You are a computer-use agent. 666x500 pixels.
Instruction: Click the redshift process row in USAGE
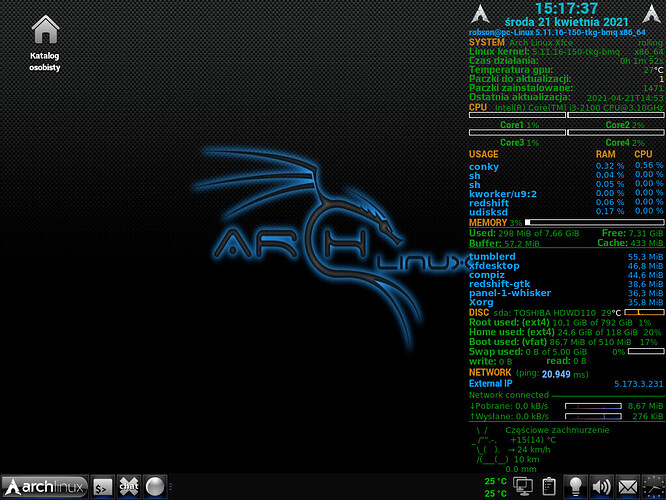pyautogui.click(x=566, y=203)
